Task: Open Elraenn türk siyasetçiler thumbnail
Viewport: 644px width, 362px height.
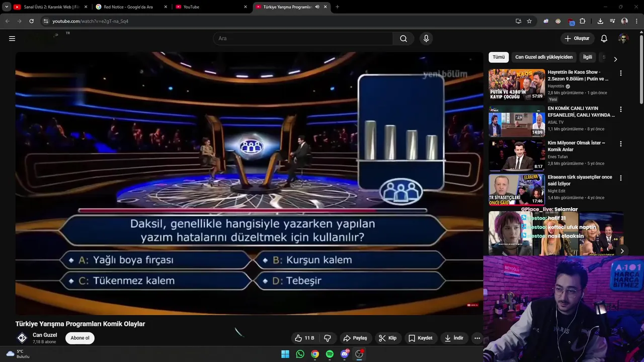Action: point(517,190)
